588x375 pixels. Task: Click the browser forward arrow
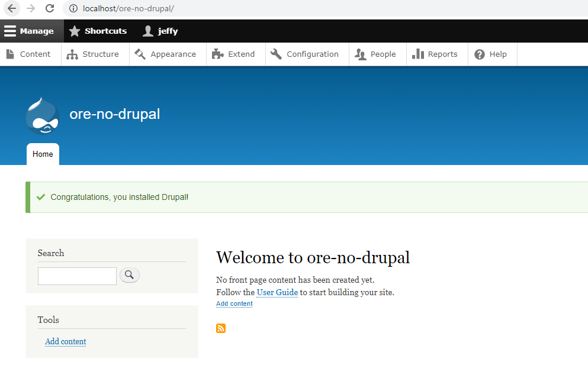pyautogui.click(x=31, y=8)
